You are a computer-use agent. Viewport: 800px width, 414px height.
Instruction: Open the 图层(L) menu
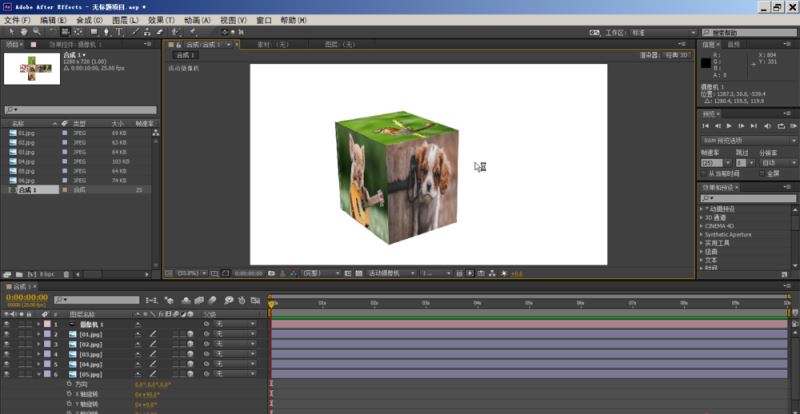click(x=125, y=20)
